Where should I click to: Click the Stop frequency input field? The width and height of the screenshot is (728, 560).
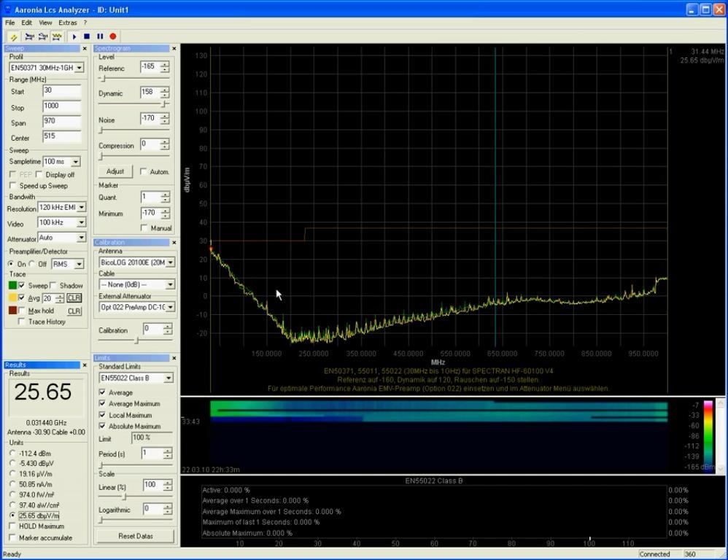click(62, 106)
